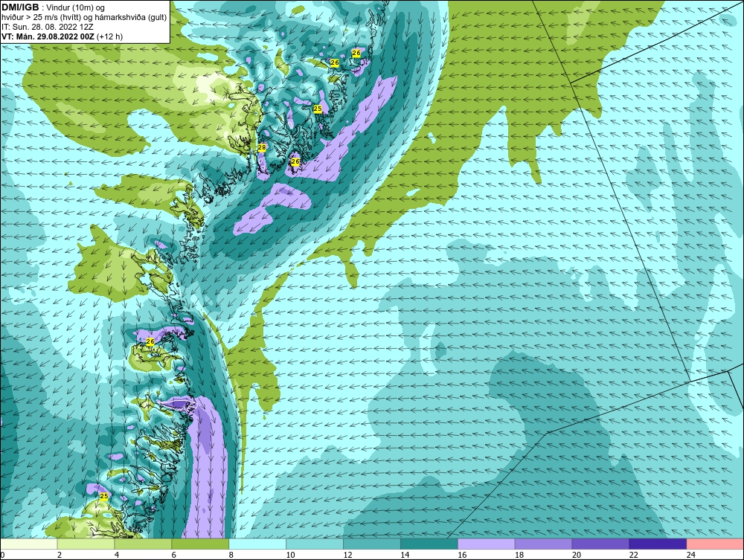Image resolution: width=744 pixels, height=560 pixels.
Task: Pick the dark indigo swatch between 22 and 24
Action: pos(658,544)
